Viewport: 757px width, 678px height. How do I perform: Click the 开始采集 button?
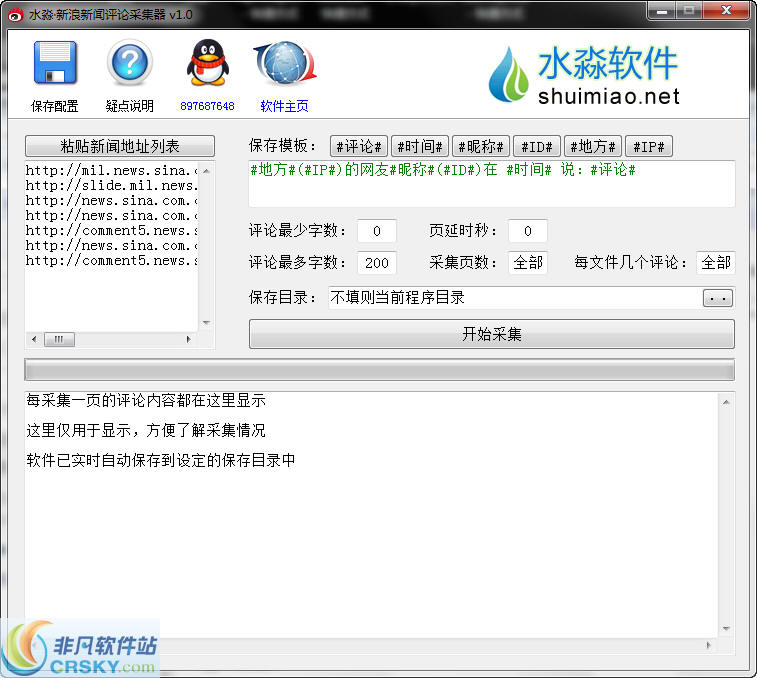[x=492, y=334]
